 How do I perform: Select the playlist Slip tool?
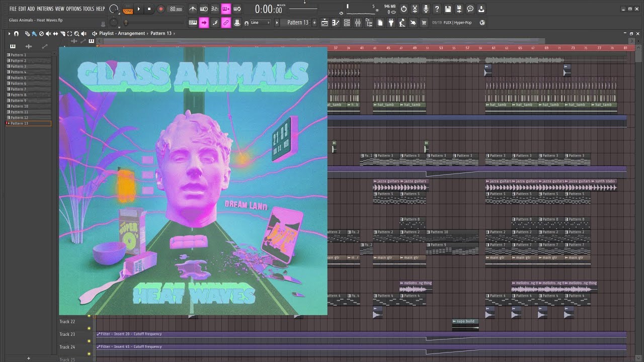[55, 33]
